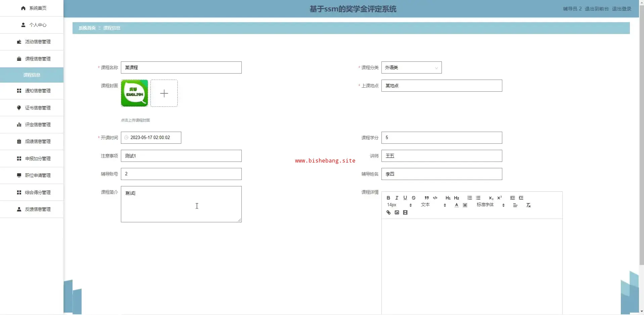This screenshot has width=644, height=315.
Task: Click the 课程学分 input field
Action: point(442,138)
